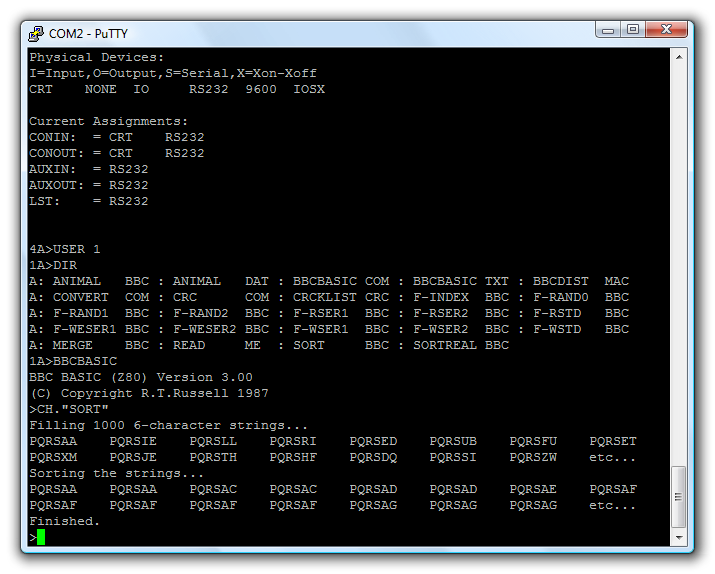Click the "PQRSFU" string
This screenshot has width=715, height=574.
[533, 441]
